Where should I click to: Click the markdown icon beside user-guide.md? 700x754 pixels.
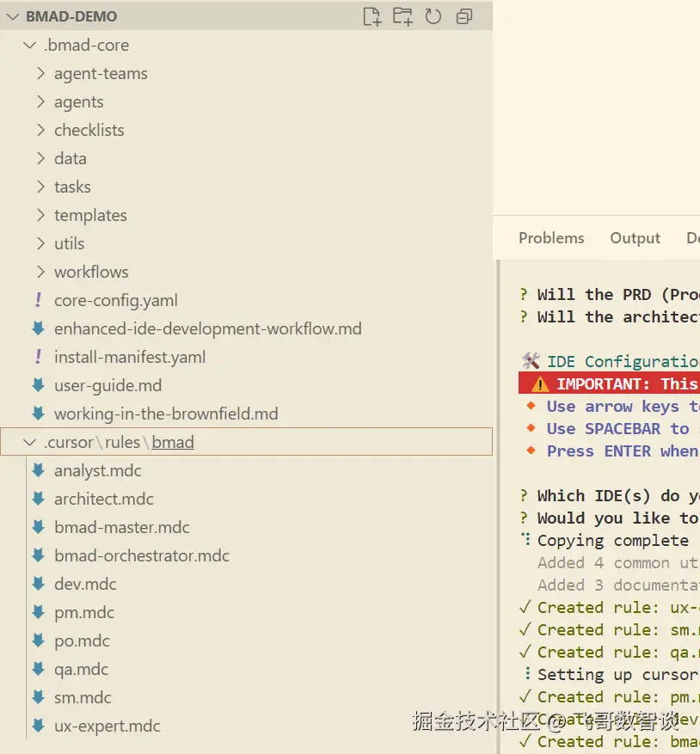38,385
